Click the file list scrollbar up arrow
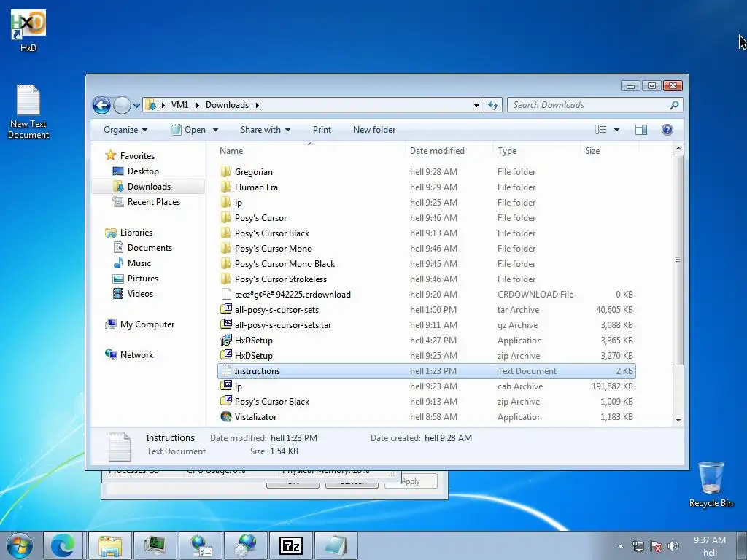Screen dimensions: 747x560 tap(678, 149)
